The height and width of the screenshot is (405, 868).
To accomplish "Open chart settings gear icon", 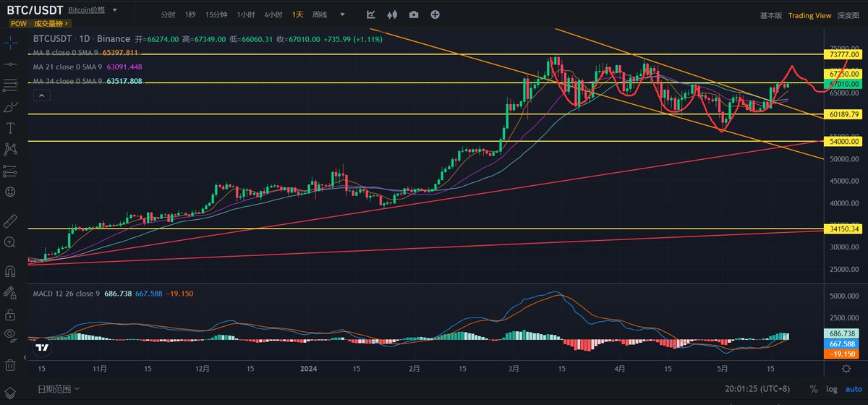I will point(846,369).
